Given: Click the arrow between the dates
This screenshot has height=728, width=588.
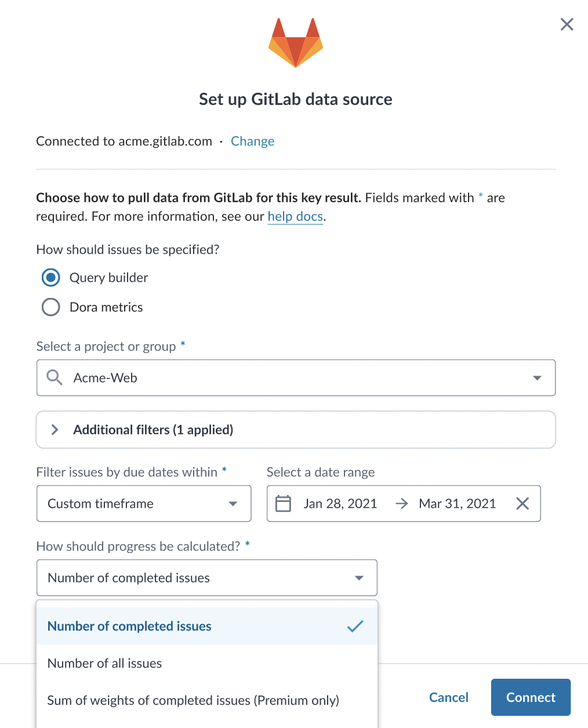Looking at the screenshot, I should click(401, 504).
